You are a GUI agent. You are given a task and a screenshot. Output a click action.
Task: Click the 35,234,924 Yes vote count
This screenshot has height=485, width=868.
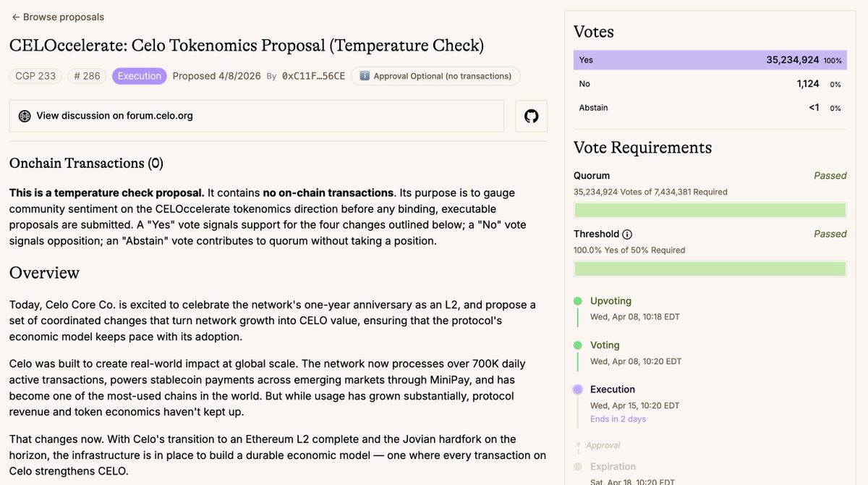[793, 60]
